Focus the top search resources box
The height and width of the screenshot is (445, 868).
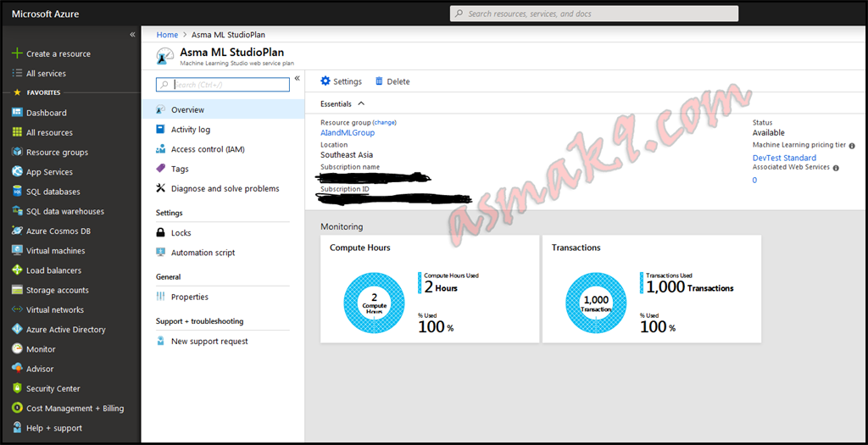tap(594, 14)
